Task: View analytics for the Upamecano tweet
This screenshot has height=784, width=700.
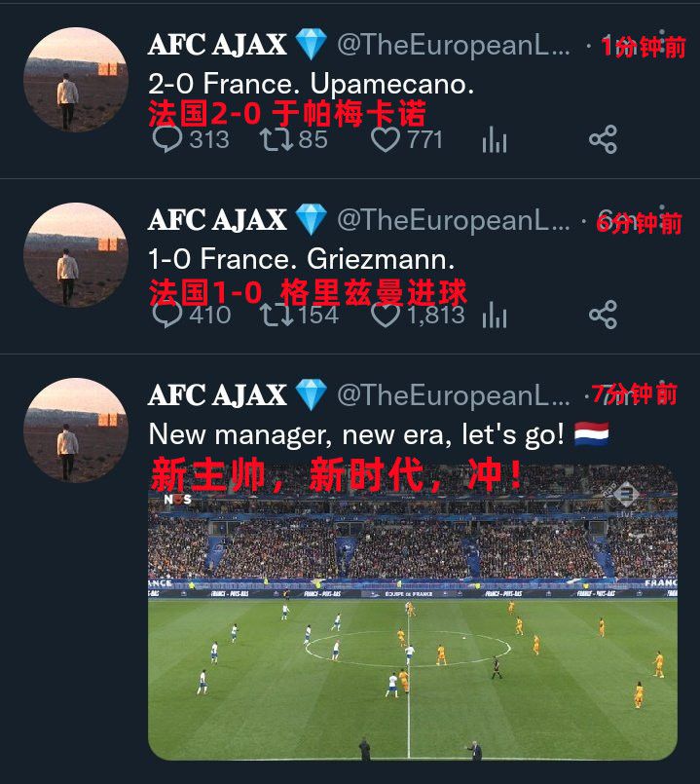Action: click(x=495, y=139)
